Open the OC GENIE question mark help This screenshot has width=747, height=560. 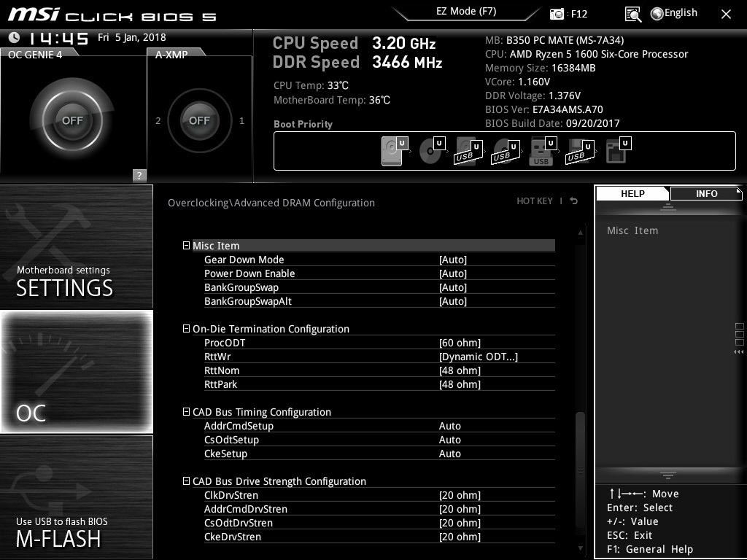coord(139,175)
